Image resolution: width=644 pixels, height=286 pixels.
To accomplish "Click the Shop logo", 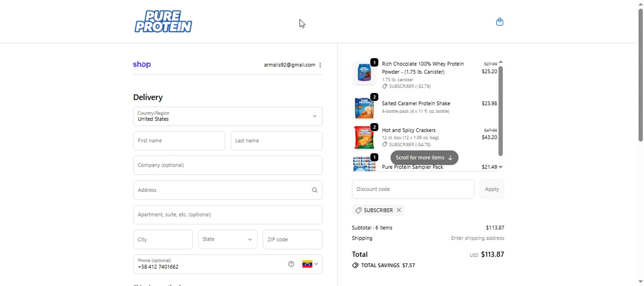I will point(142,65).
